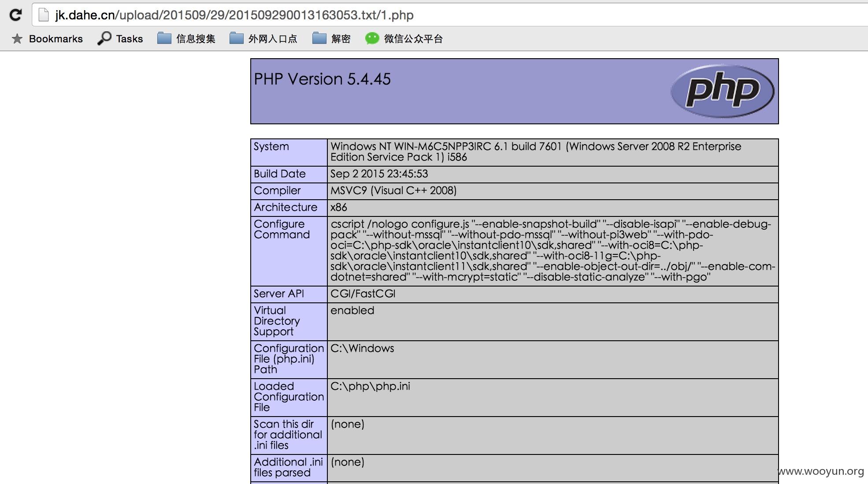Screen dimensions: 868x484
Task: Click the C:\php\php.ini value
Action: pos(370,387)
